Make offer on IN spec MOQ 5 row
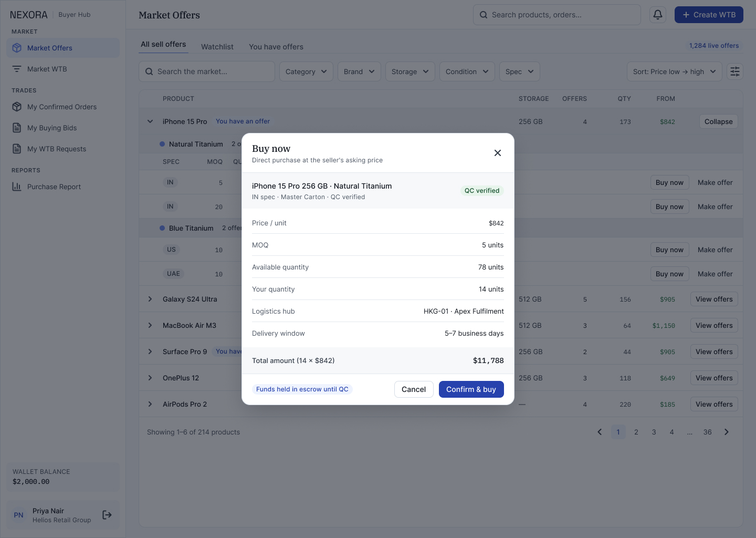 click(715, 182)
